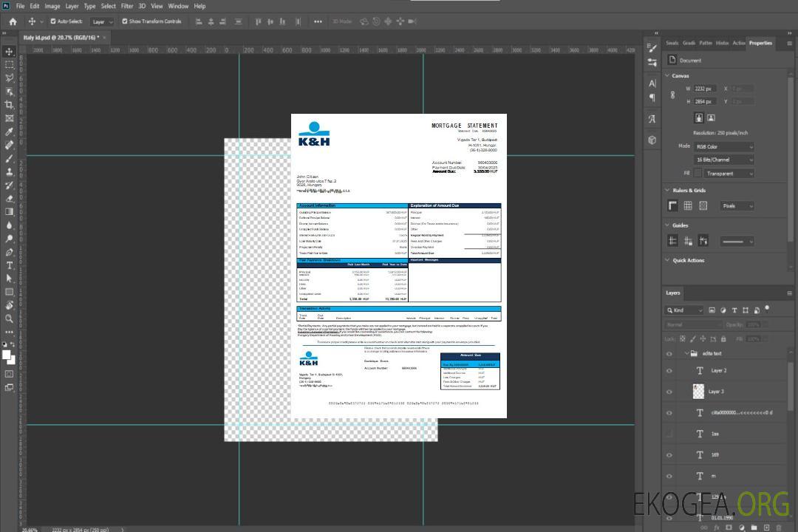
Task: Toggle Show Transform Controls checkbox
Action: (125, 21)
